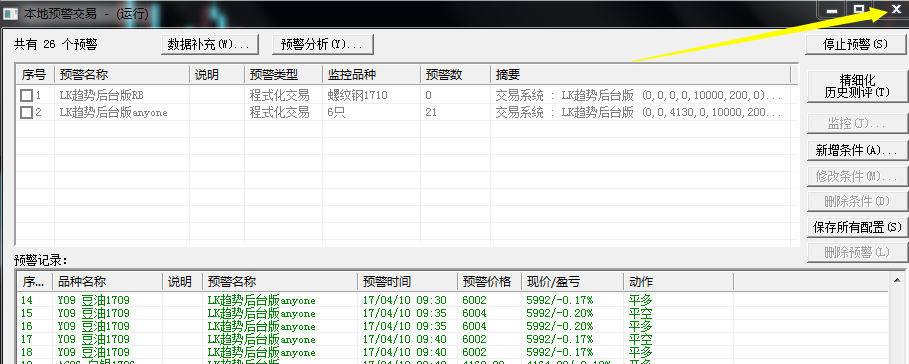909x364 pixels.
Task: Click 平空 action in record row 15
Action: [x=640, y=314]
